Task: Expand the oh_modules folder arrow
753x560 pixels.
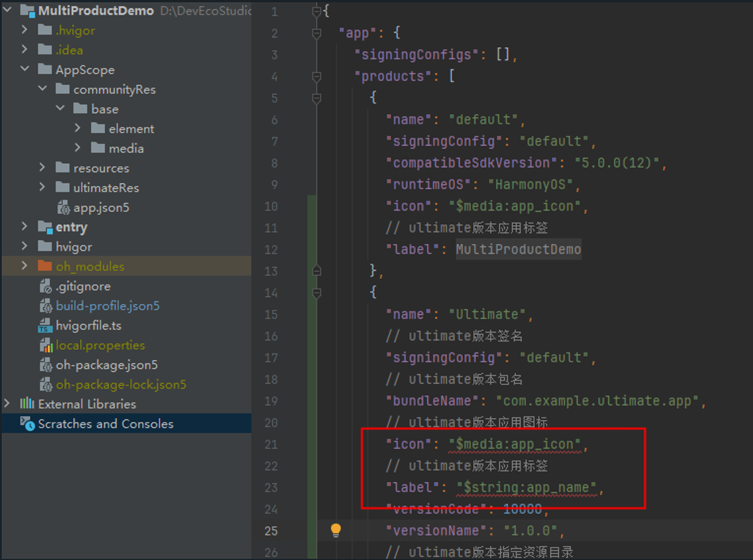Action: [24, 266]
